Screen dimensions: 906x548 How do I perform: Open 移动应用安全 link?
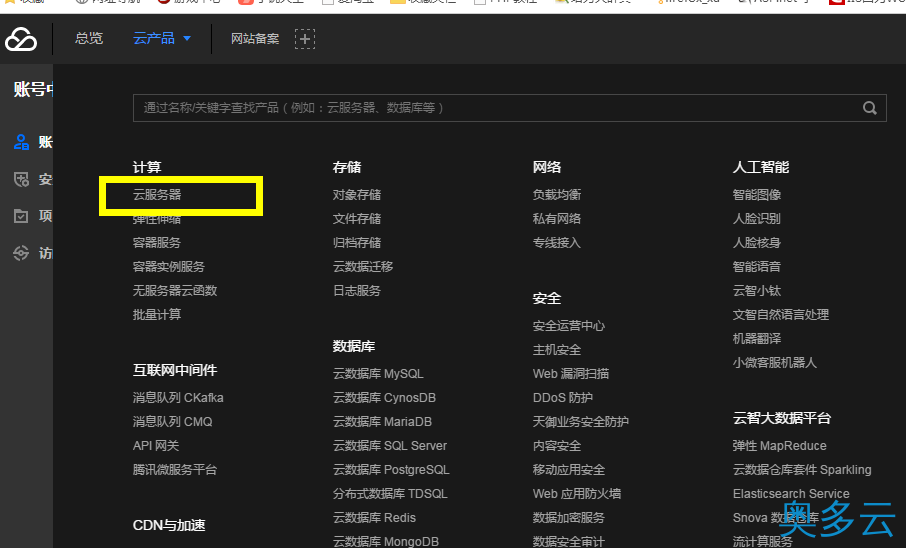(569, 470)
